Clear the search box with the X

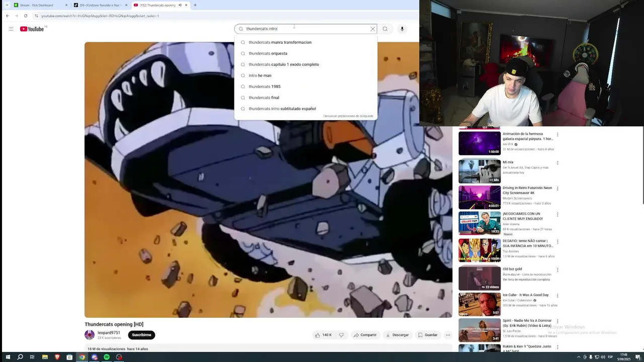click(x=373, y=29)
